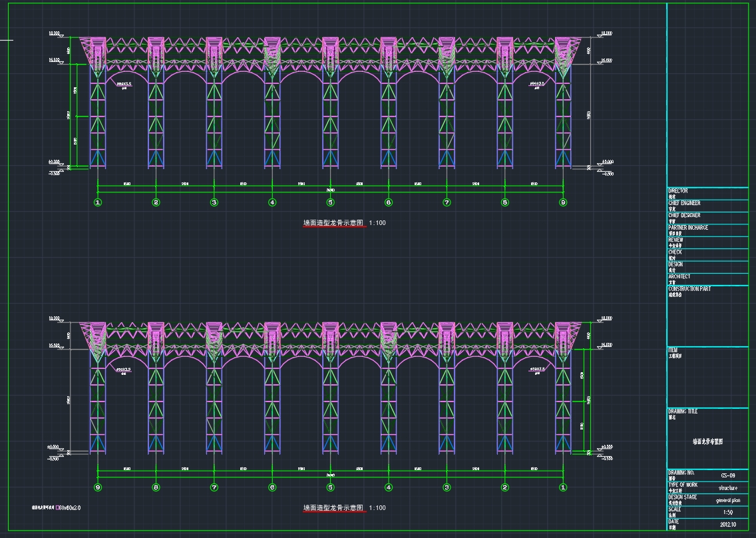Select grid bubble 3 of the lower elevation

tap(447, 487)
